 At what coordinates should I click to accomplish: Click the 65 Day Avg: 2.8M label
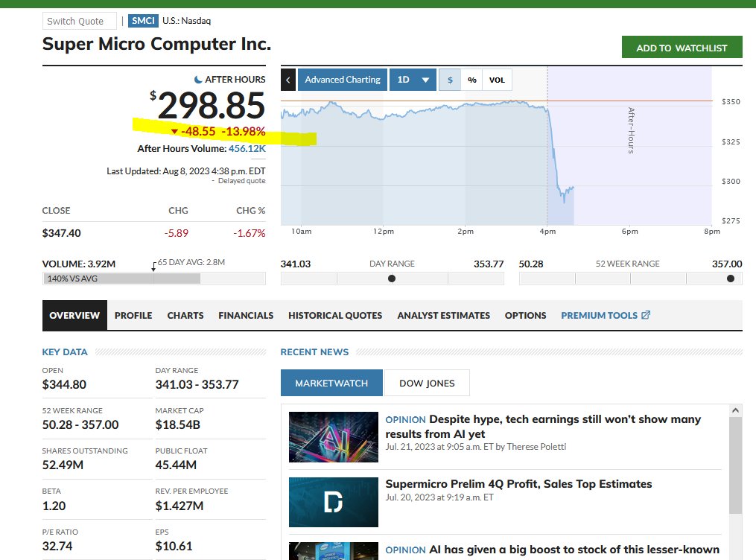tap(191, 262)
